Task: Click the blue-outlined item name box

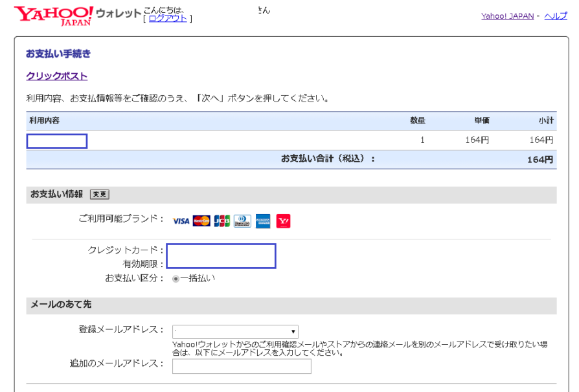Action: pos(57,141)
